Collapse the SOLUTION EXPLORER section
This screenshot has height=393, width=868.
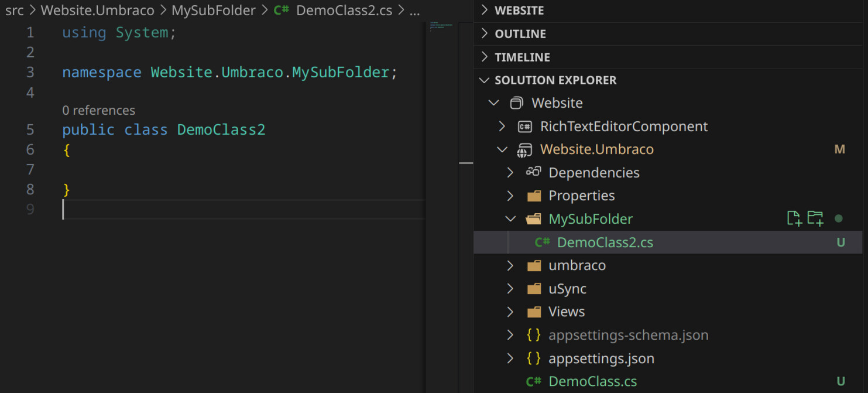point(484,80)
